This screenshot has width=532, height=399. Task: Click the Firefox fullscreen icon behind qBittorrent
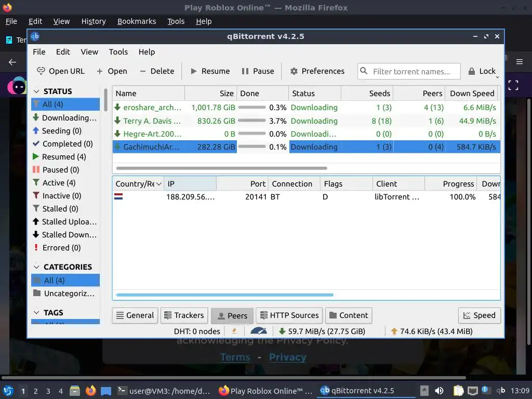513,85
